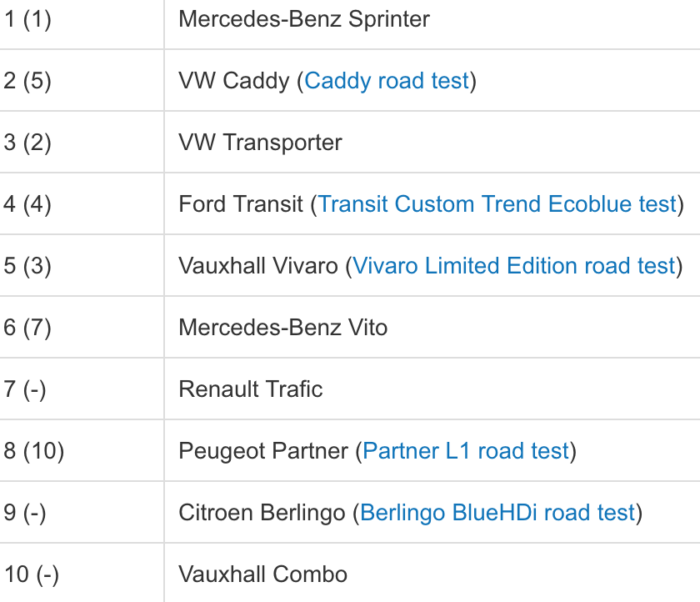Open Berlingo BlueHDi road test link
This screenshot has width=700, height=602.
[x=497, y=512]
